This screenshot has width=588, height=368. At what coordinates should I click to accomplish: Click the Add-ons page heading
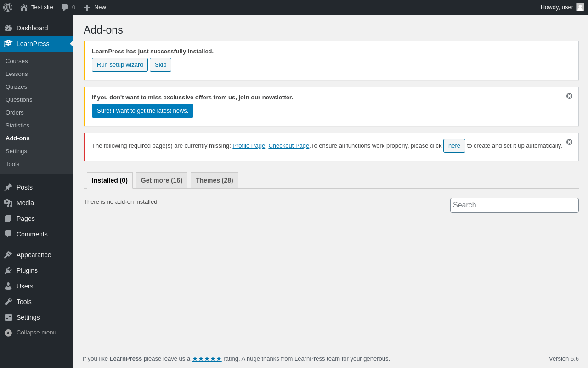pyautogui.click(x=103, y=30)
